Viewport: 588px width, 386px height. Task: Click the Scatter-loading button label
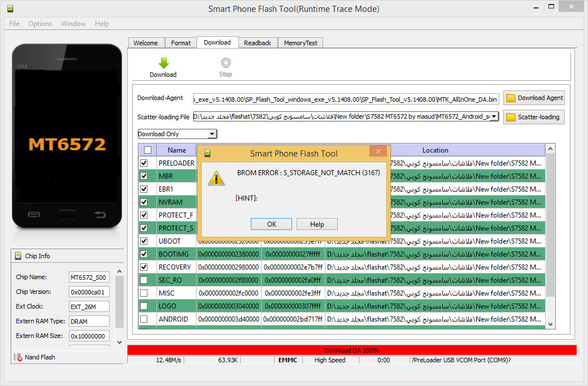pos(538,117)
